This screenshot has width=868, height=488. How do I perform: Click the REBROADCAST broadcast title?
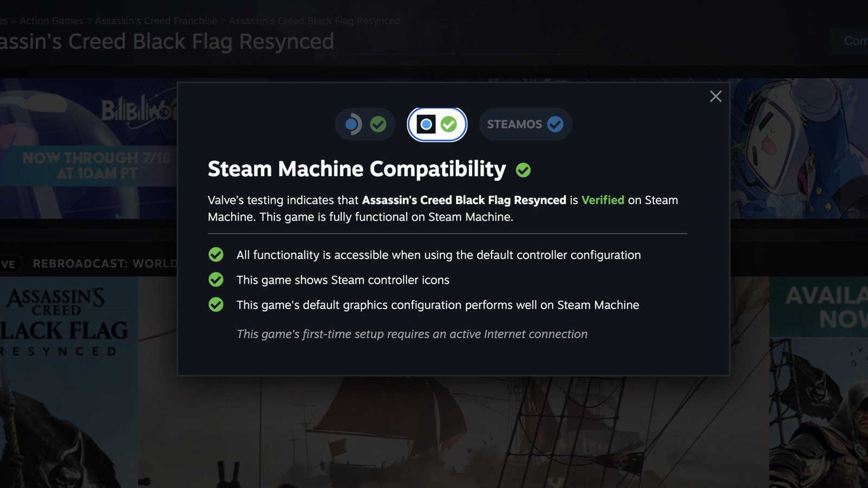point(105,264)
